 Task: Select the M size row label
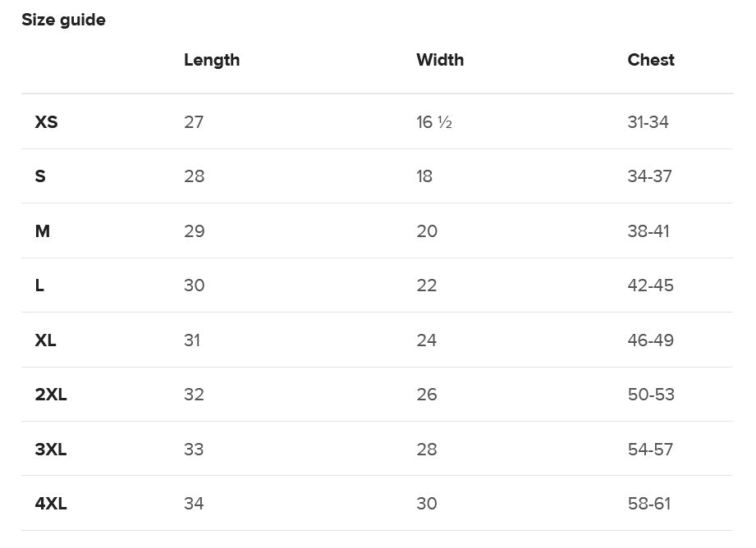[43, 231]
